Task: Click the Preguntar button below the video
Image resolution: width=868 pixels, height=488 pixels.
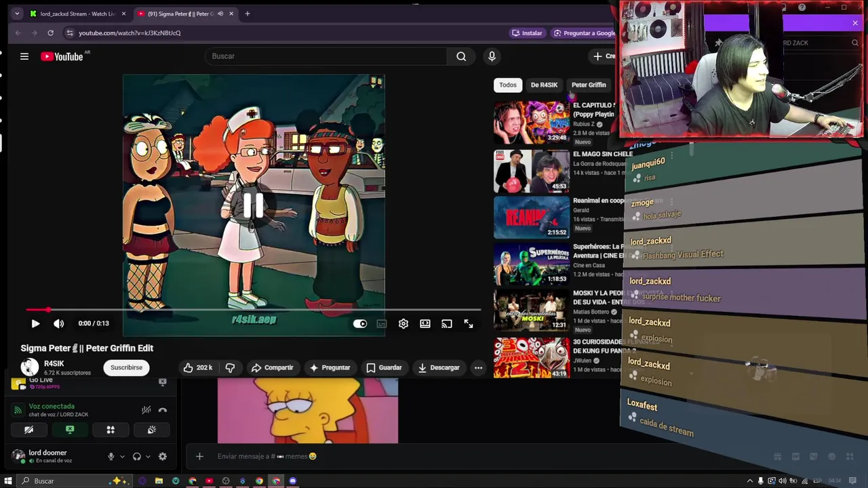Action: click(330, 367)
